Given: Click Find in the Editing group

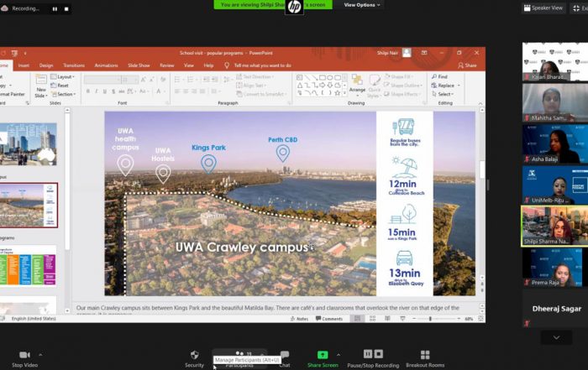Looking at the screenshot, I should 439,77.
